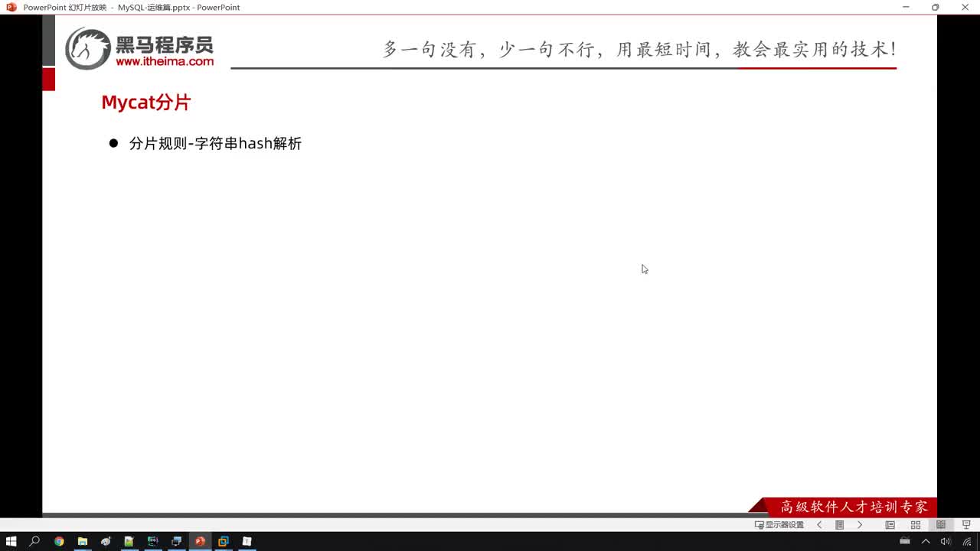
Task: Switch to PowerPoint in the taskbar
Action: [200, 541]
